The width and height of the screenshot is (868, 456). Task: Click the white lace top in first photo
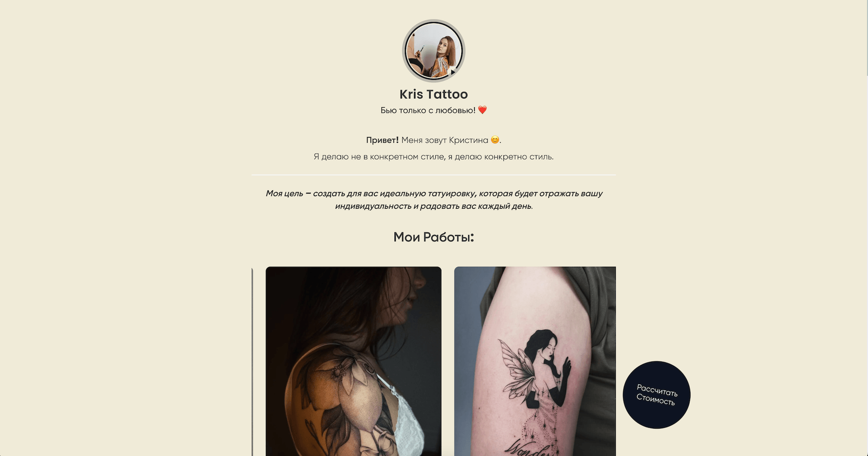click(x=409, y=420)
